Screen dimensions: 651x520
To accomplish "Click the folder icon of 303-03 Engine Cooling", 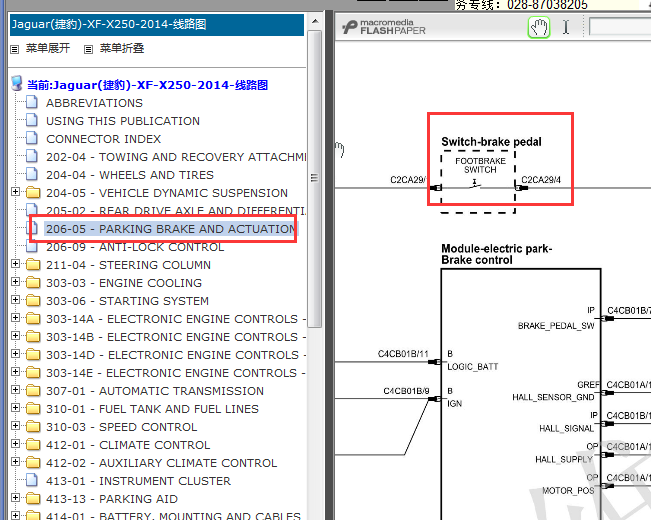I will pos(33,282).
